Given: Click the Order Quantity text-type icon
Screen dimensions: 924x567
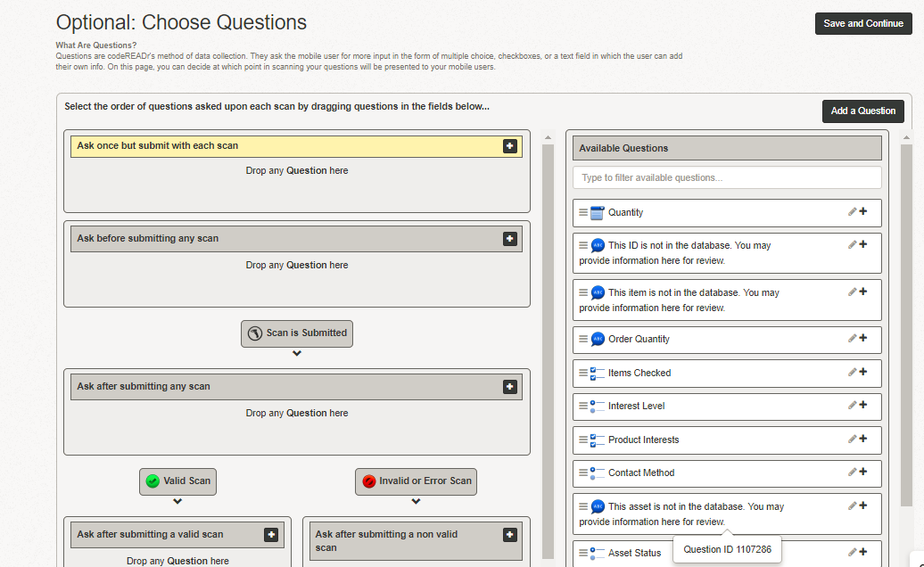Looking at the screenshot, I should coord(597,339).
